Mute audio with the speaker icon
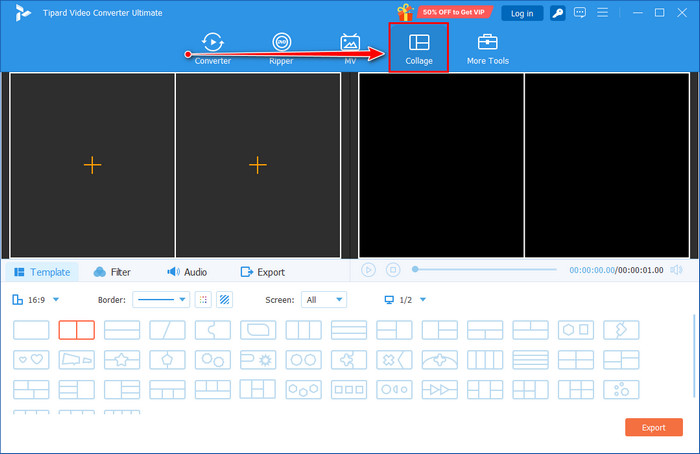This screenshot has width=700, height=454. click(676, 270)
